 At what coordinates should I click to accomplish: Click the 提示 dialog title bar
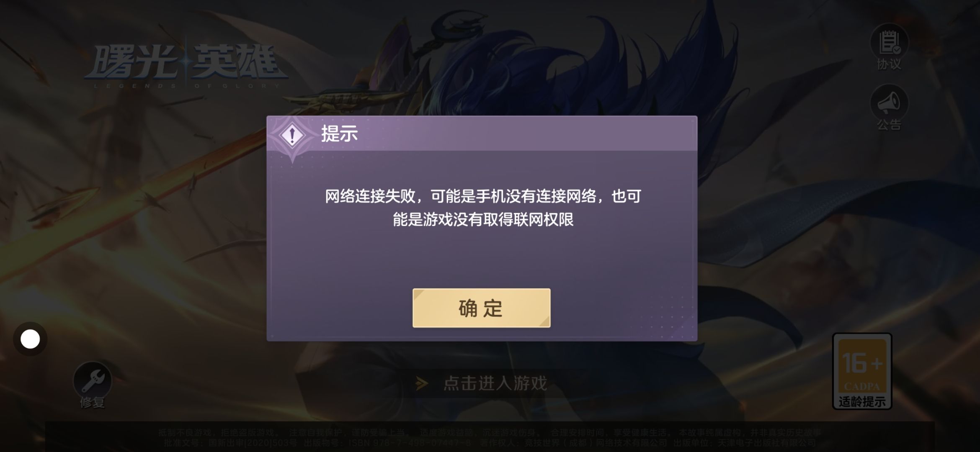coord(482,134)
